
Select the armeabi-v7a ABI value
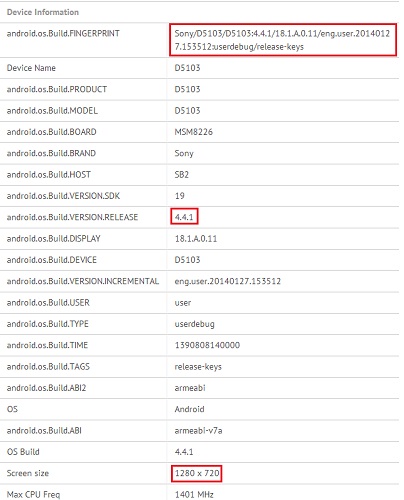[198, 431]
